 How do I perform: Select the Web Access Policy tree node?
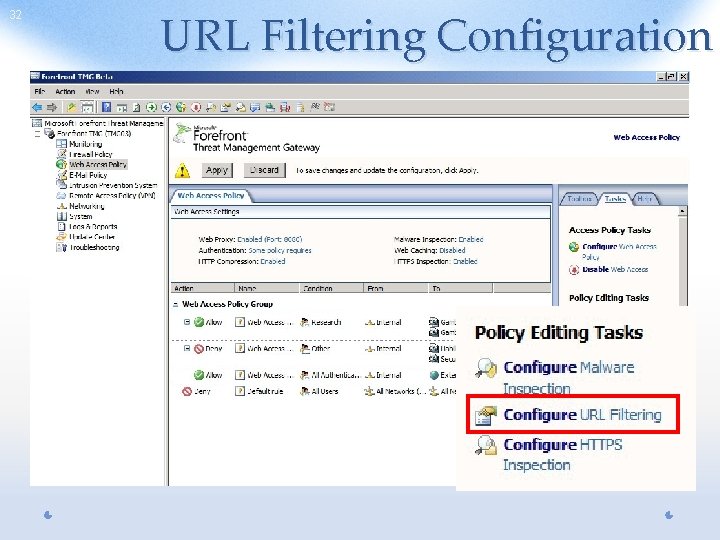98,164
